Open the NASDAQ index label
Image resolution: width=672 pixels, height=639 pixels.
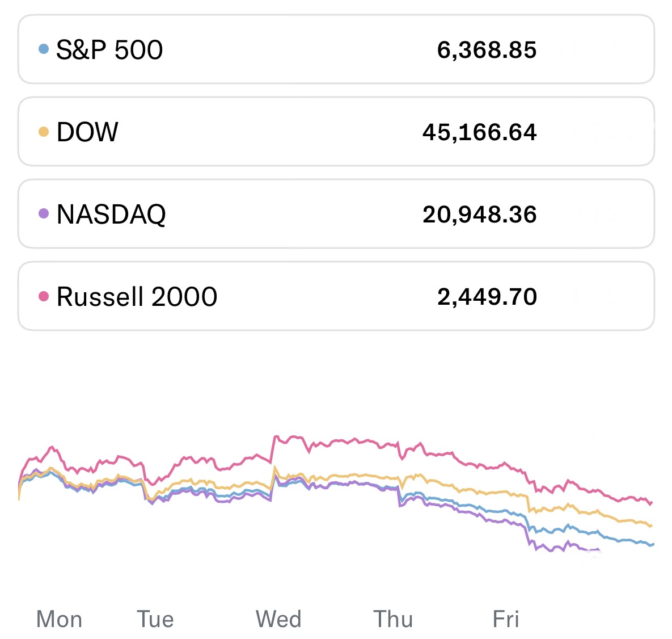(x=111, y=215)
